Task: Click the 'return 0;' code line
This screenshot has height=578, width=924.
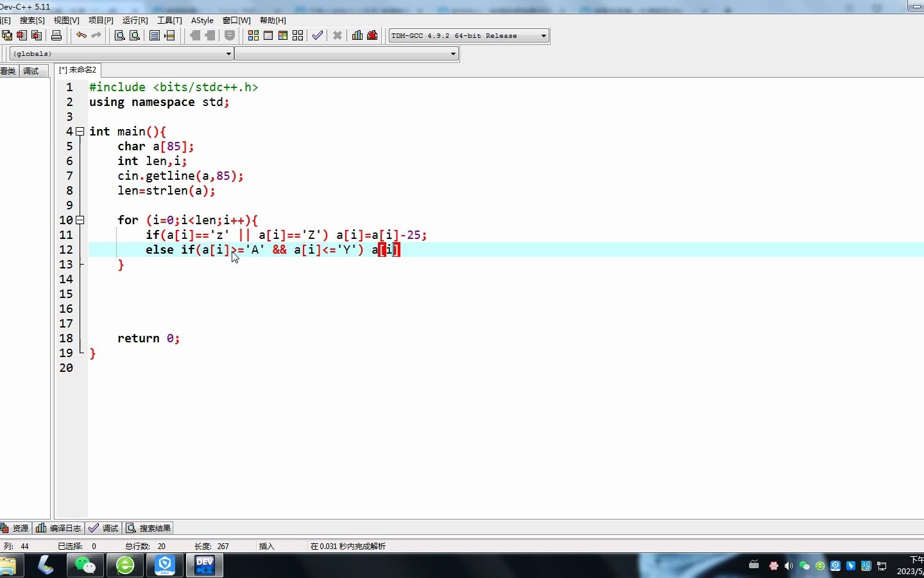Action: pos(149,338)
